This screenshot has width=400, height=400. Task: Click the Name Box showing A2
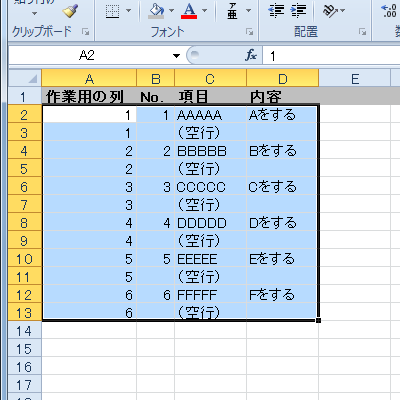point(89,55)
